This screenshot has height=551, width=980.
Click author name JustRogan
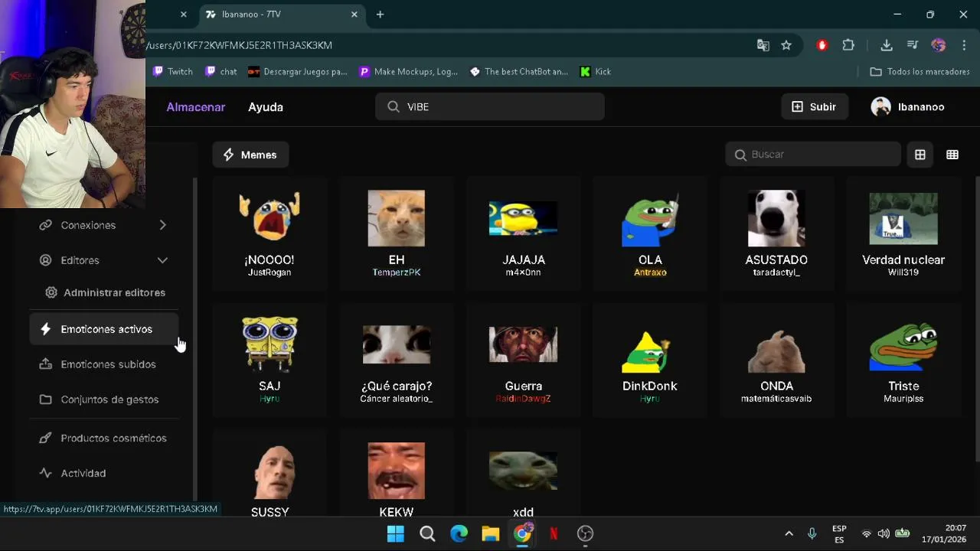269,272
